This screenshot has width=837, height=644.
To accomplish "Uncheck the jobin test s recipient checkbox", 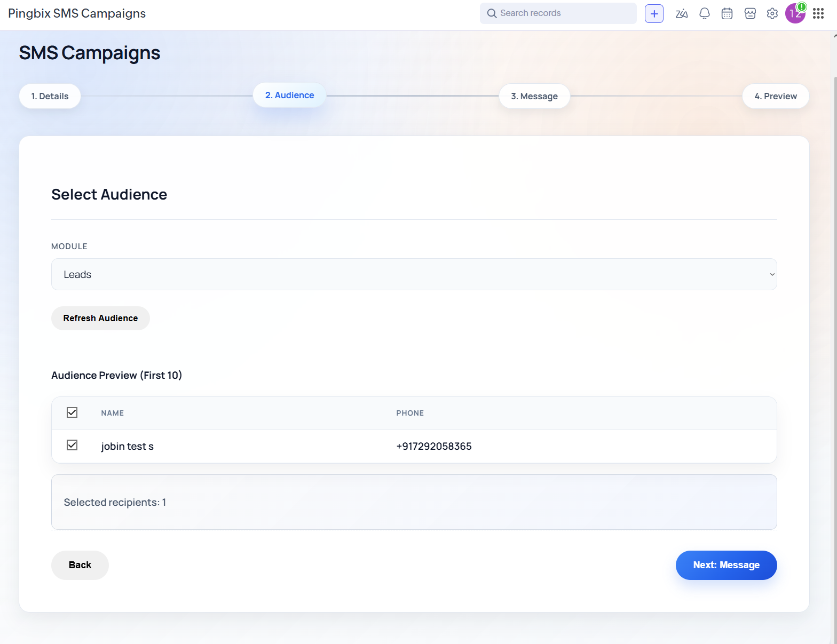I will coord(72,445).
